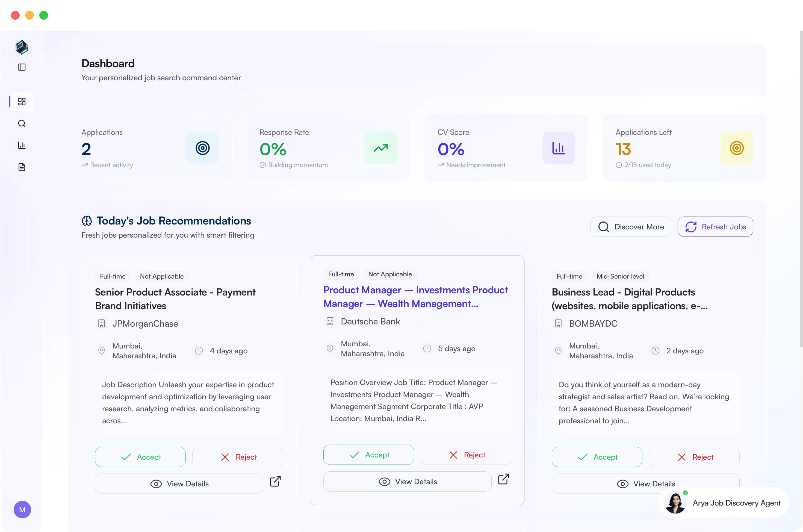Open the job search magnifier in the sidebar
This screenshot has height=532, width=803.
point(22,123)
